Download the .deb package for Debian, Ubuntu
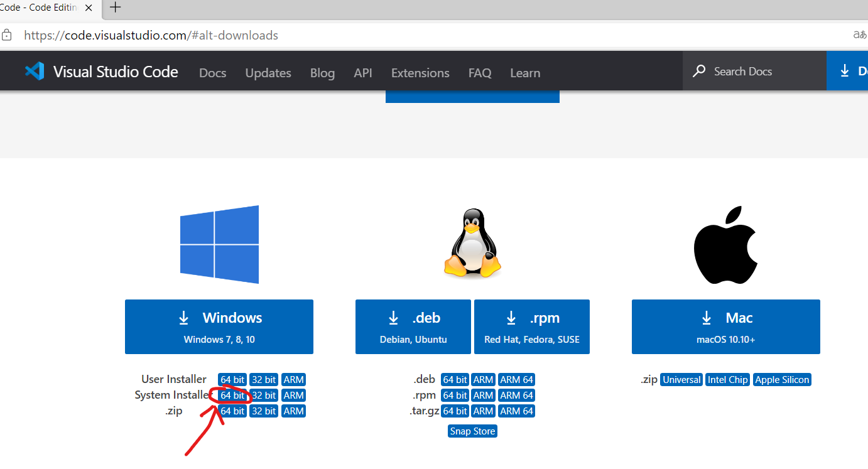Viewport: 868px width, 469px height. 413,326
